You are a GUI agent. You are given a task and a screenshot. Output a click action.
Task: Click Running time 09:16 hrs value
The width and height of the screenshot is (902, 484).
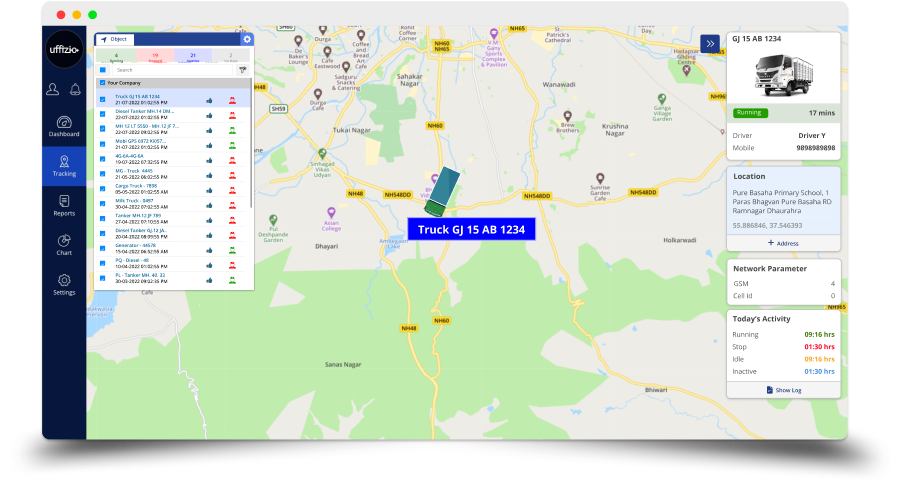[819, 334]
